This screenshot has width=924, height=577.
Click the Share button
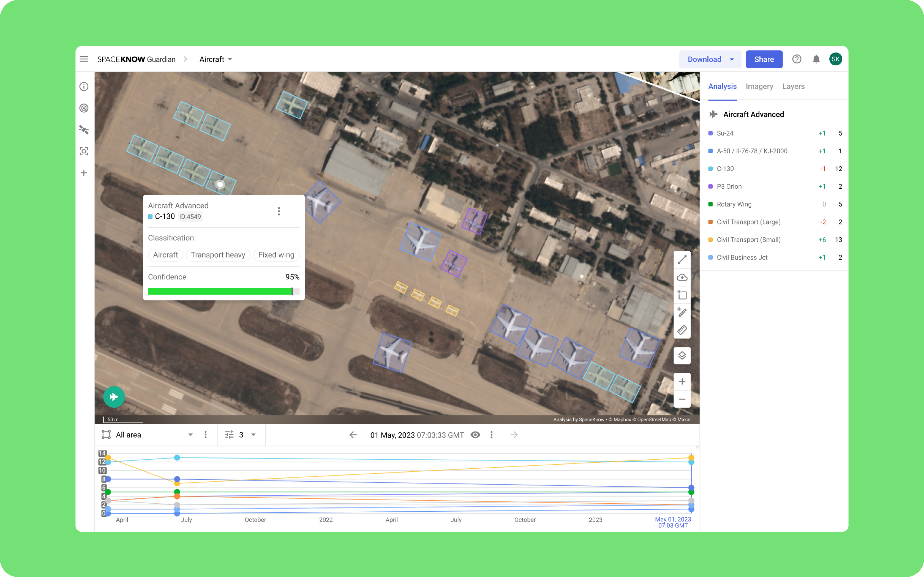(x=764, y=59)
